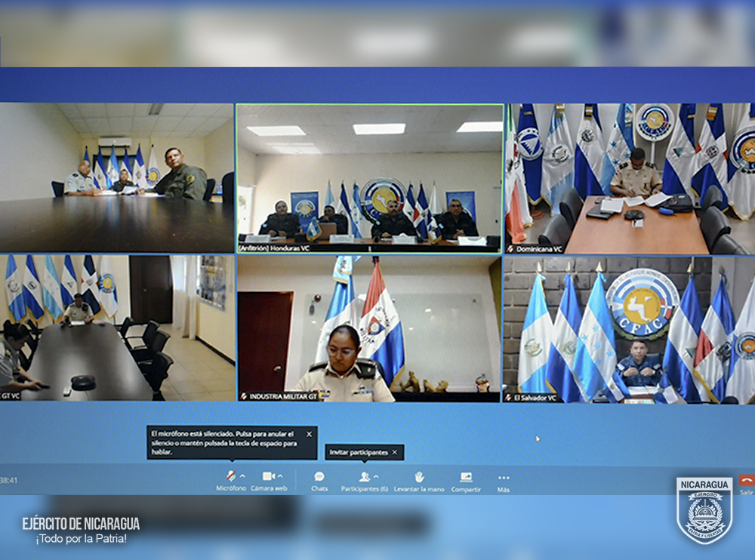Select the [Anfitrión] Honduras VC video tile
The image size is (755, 560).
368,177
